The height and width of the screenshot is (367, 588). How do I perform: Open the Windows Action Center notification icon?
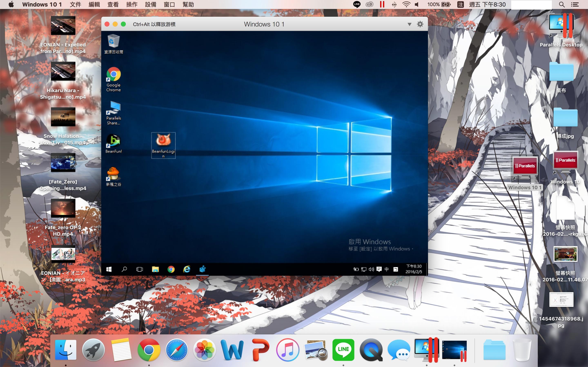(x=379, y=269)
